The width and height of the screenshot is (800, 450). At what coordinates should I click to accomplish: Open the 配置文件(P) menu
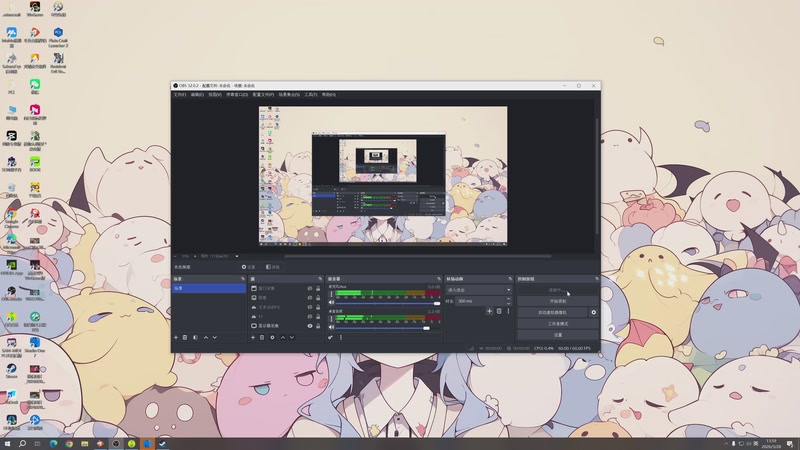263,95
